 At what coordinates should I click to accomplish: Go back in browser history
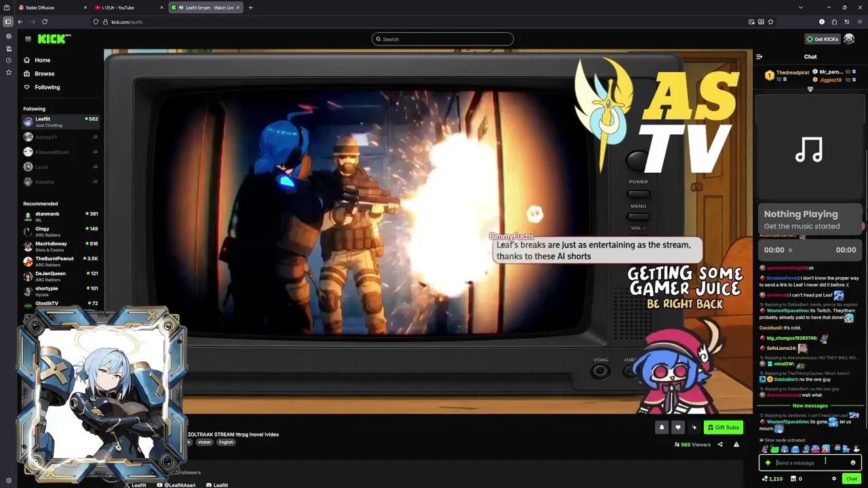pyautogui.click(x=20, y=22)
